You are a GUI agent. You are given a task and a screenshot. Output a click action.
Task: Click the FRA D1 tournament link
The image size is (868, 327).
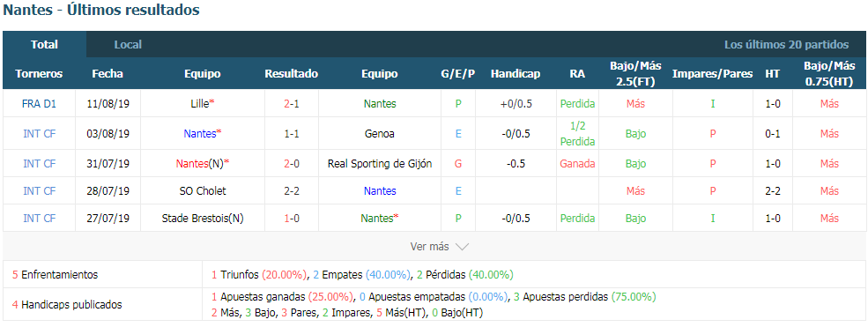pyautogui.click(x=39, y=103)
